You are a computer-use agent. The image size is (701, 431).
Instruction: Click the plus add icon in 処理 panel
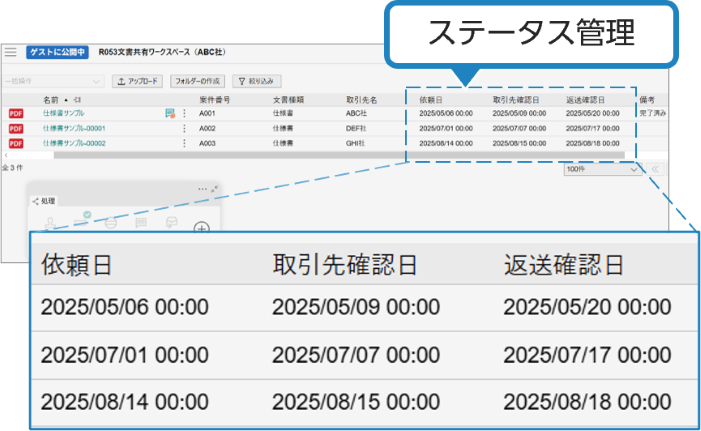(x=202, y=228)
